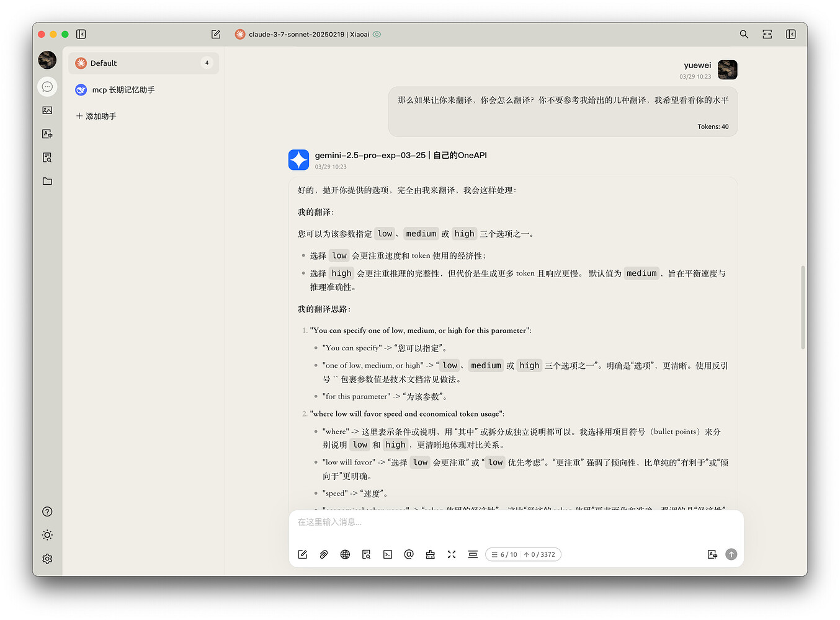Open the user avatar in the left sidebar
Image resolution: width=840 pixels, height=620 pixels.
pos(47,60)
